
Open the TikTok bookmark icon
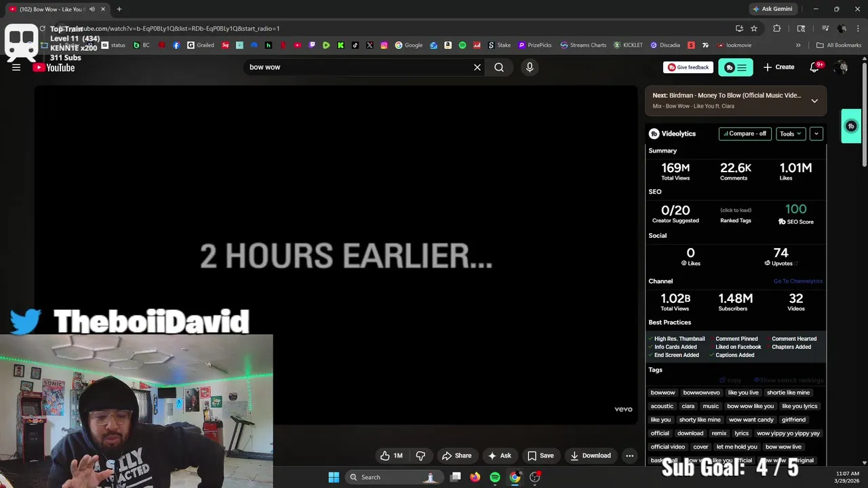point(355,45)
